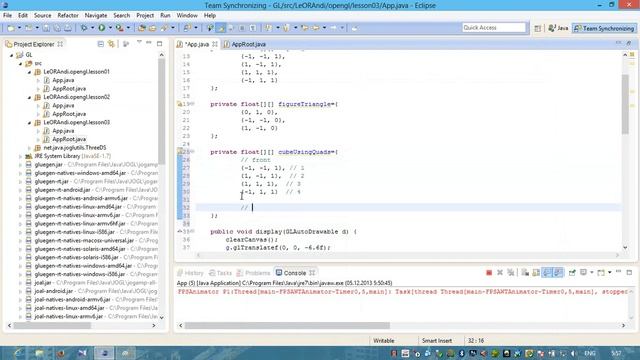Select joal.jar in the project tree
Image resolution: width=640 pixels, height=360 pixels.
[x=43, y=282]
